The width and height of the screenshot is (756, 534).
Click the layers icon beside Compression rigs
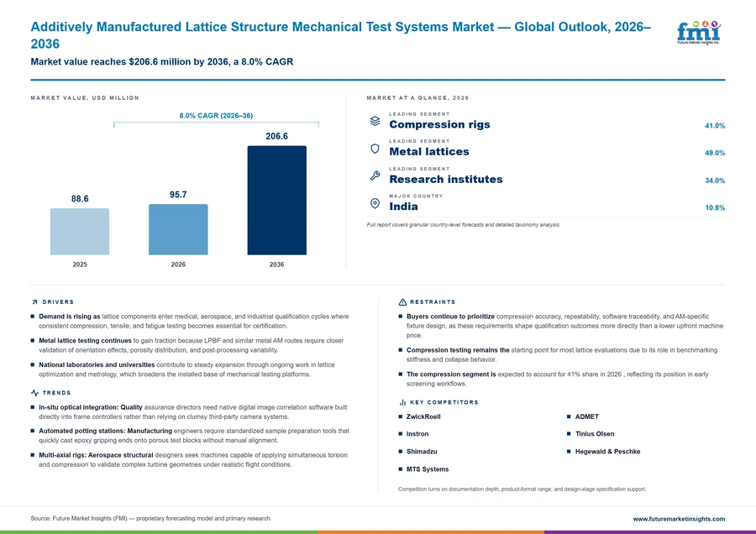coord(375,121)
